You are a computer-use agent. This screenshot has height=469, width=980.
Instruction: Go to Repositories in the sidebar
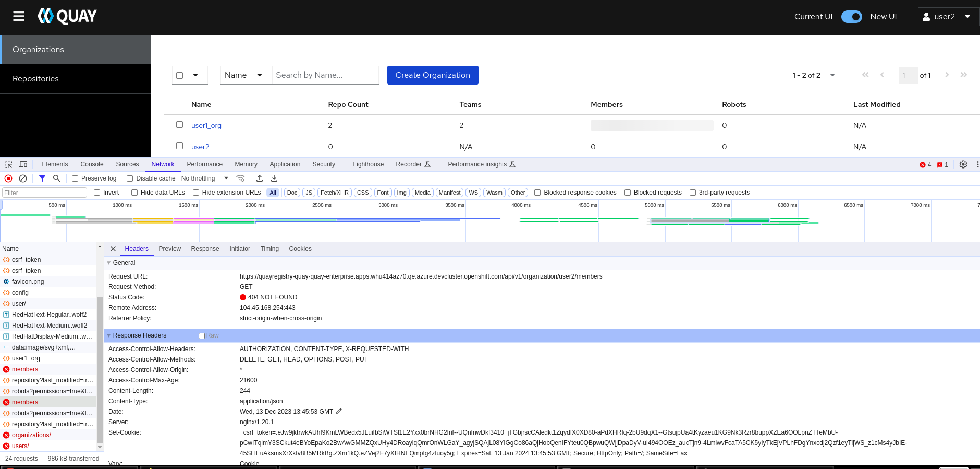(x=76, y=79)
